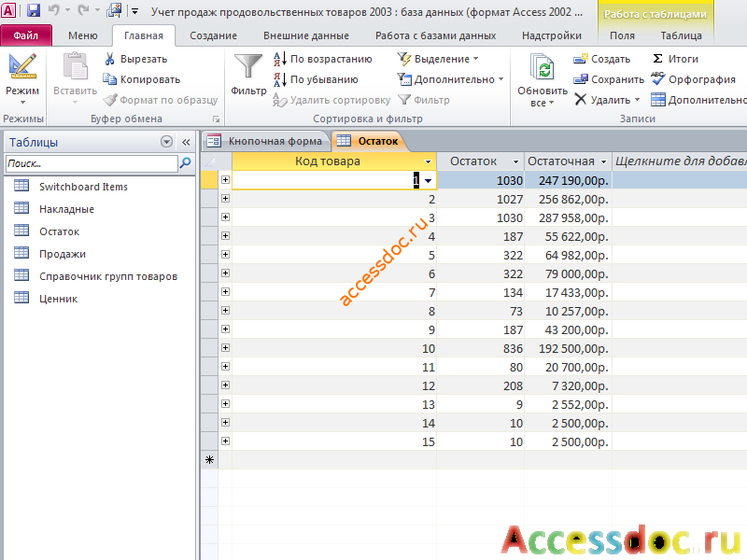Image resolution: width=747 pixels, height=560 pixels.
Task: Open the Продажи table in navigation pane
Action: (x=63, y=254)
